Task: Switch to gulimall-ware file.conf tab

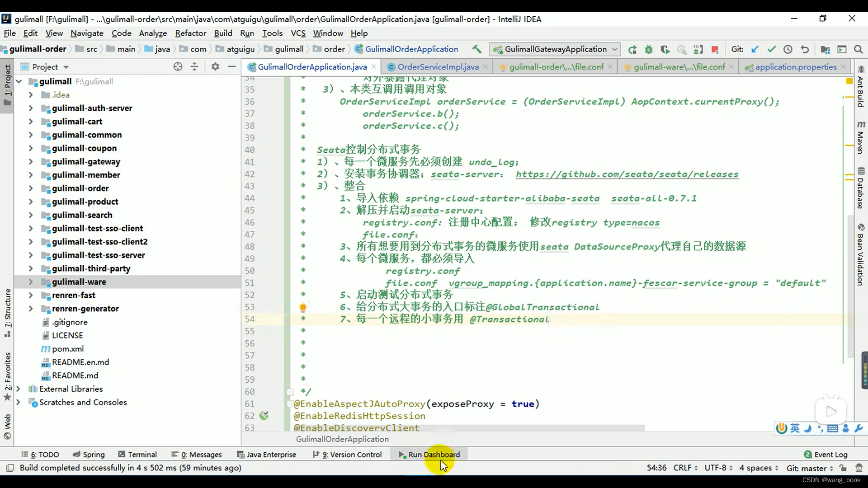Action: (679, 67)
